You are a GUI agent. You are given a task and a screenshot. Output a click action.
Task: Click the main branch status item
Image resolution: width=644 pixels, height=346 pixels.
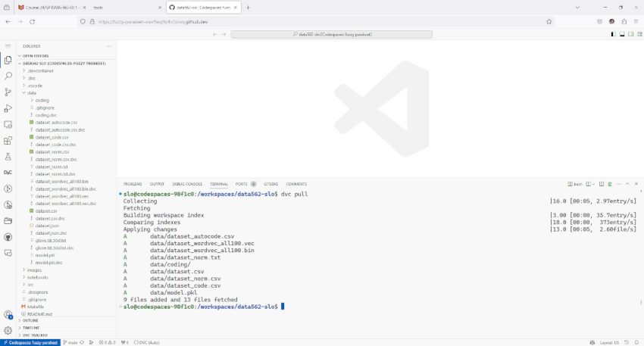pos(72,342)
